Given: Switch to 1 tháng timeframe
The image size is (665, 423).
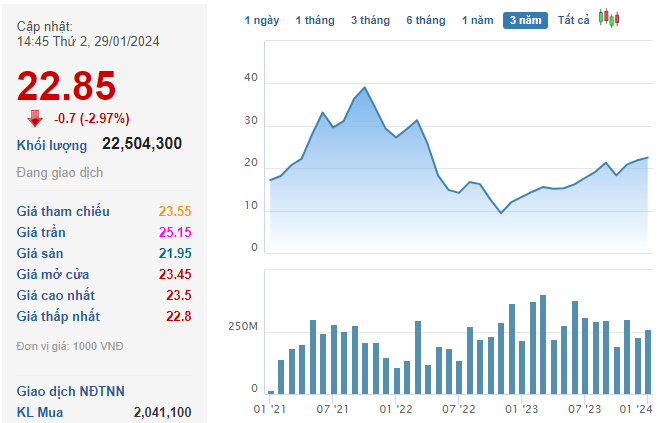Looking at the screenshot, I should [315, 20].
